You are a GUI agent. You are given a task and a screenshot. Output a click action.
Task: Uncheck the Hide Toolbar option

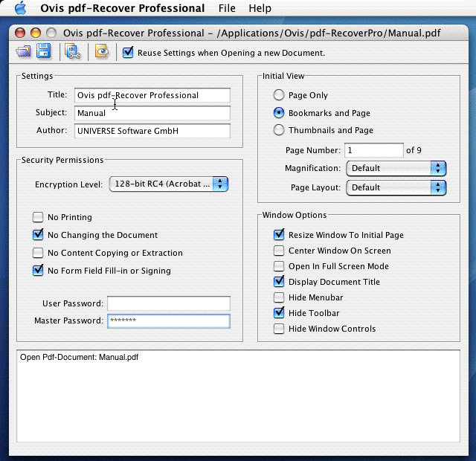click(279, 313)
